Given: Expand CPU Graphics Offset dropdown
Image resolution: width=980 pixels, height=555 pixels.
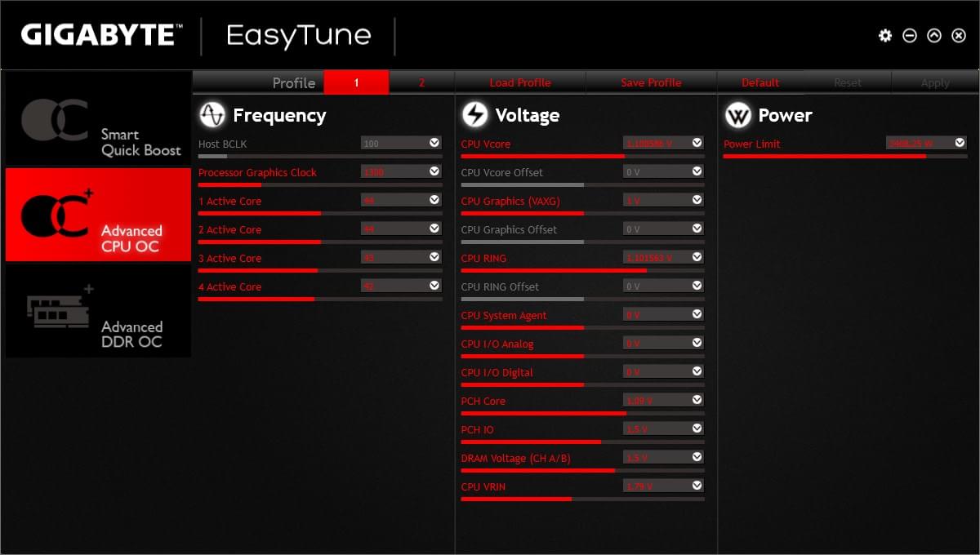Looking at the screenshot, I should coord(697,229).
